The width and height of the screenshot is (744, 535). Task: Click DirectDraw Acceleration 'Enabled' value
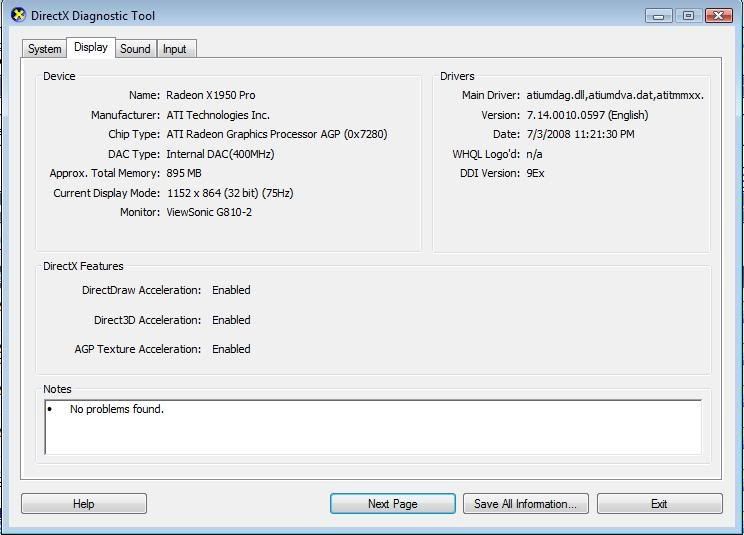(231, 290)
